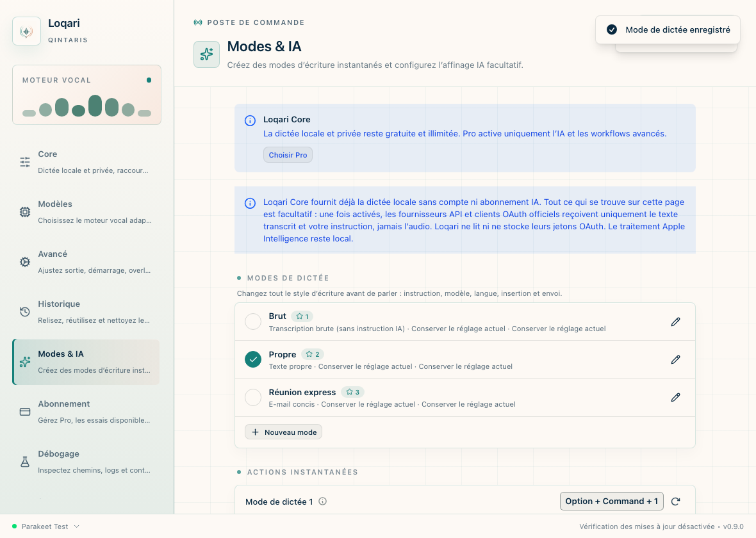Click the star badge 3 next to Réunion express

[352, 392]
